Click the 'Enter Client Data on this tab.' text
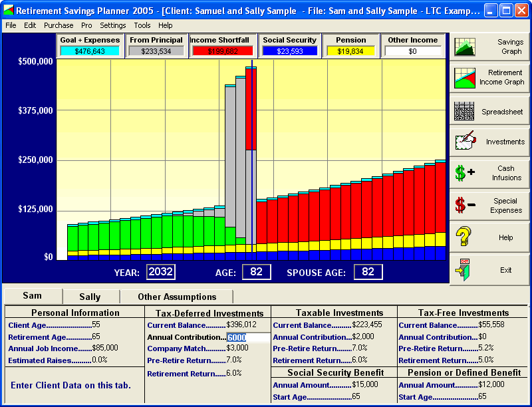 point(70,385)
